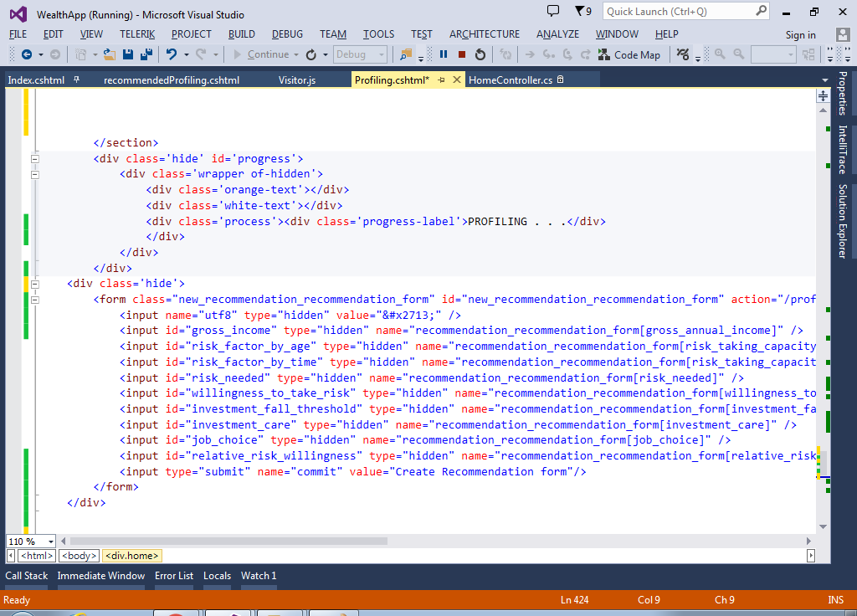Save all open files

tap(146, 54)
